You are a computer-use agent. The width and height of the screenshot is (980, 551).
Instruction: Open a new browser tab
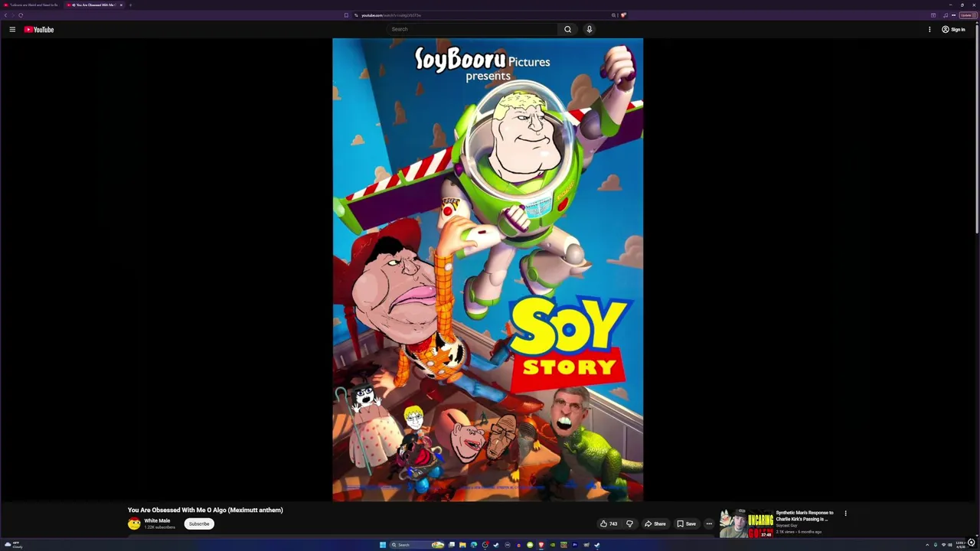(130, 5)
